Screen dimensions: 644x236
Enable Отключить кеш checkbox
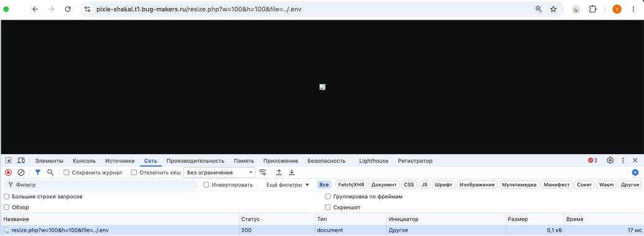point(134,173)
